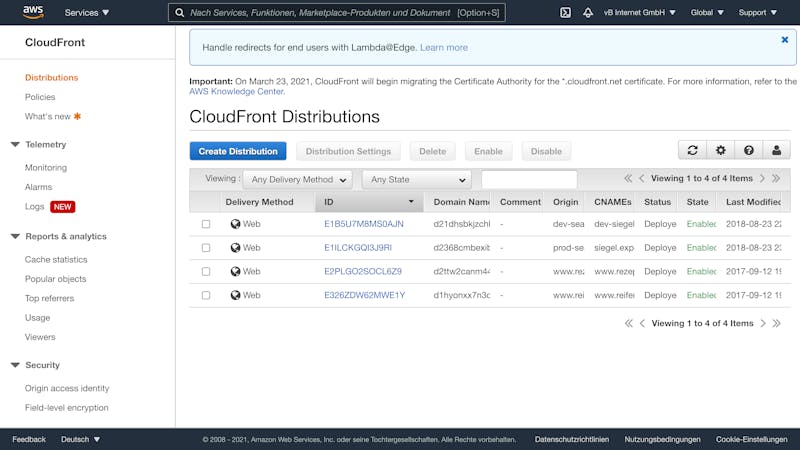Open Monitoring under Telemetry
Viewport: 800px width, 450px height.
pyautogui.click(x=46, y=167)
